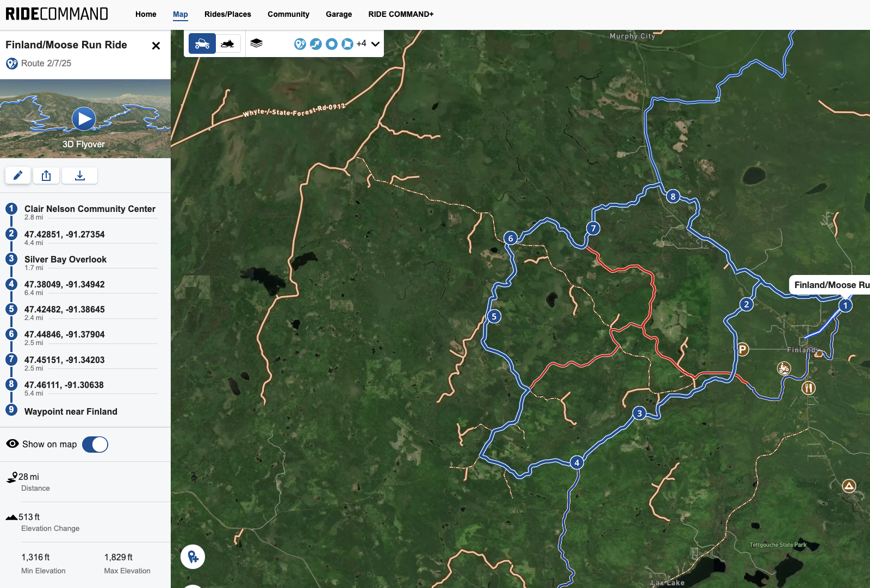Click map marker 3 on route
The image size is (870, 588).
click(639, 414)
